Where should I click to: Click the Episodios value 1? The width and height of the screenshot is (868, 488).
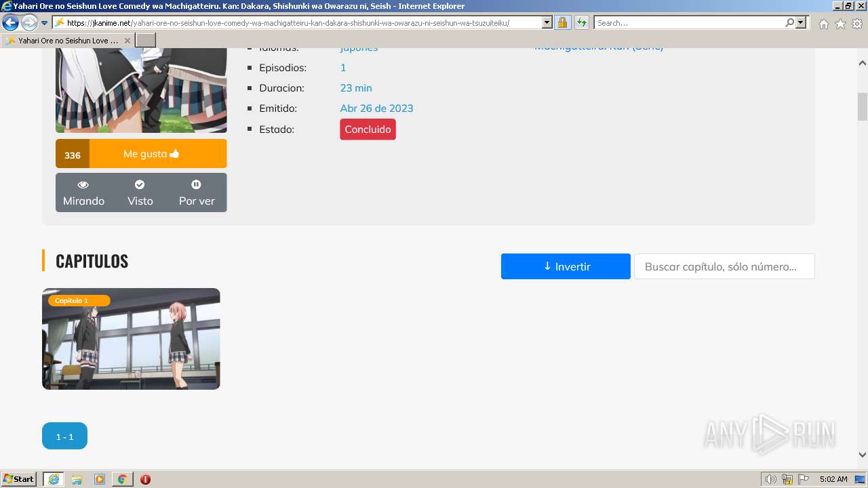point(343,68)
